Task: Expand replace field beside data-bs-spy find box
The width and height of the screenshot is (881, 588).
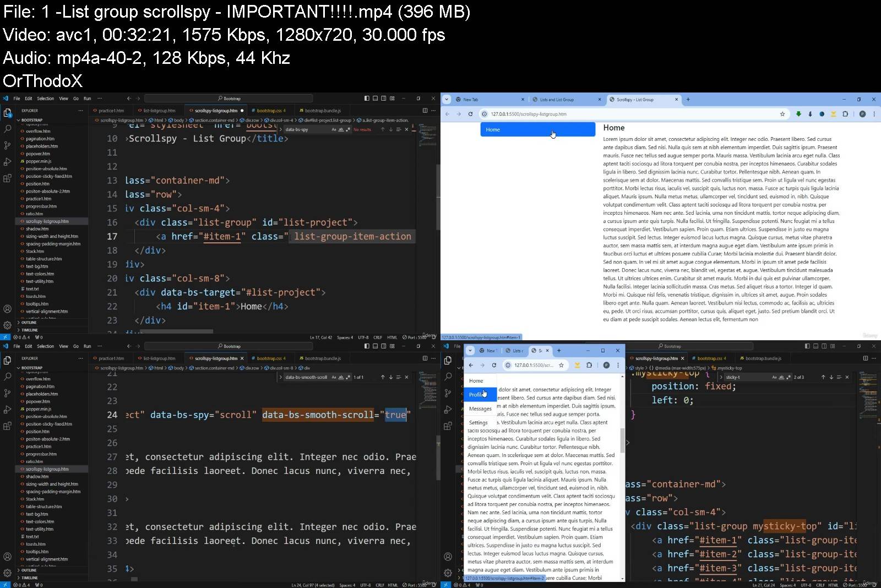Action: click(280, 129)
